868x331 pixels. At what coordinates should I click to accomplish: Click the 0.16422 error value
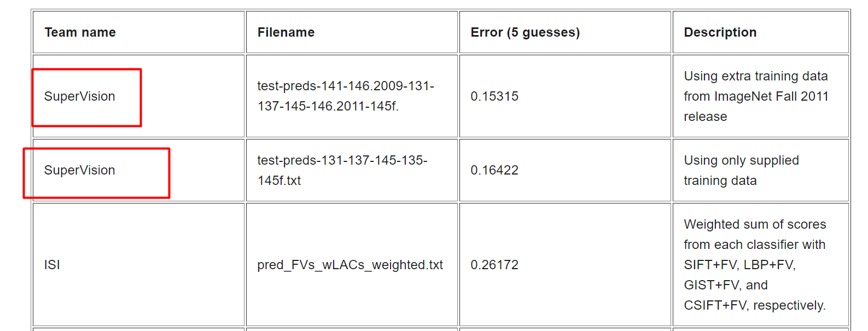click(x=494, y=170)
